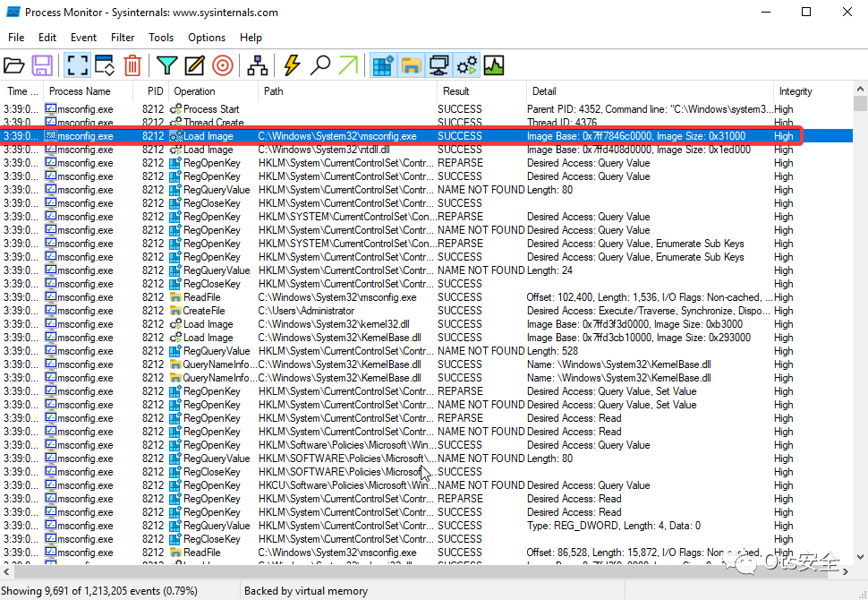This screenshot has height=600, width=868.
Task: Click 'Offset: 102,400' ReadFile detail cell
Action: (650, 297)
